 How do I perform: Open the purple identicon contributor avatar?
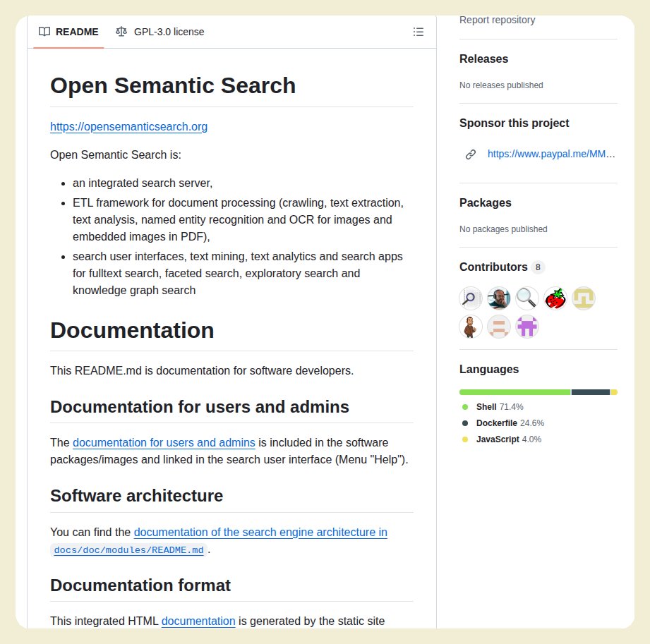click(x=527, y=327)
